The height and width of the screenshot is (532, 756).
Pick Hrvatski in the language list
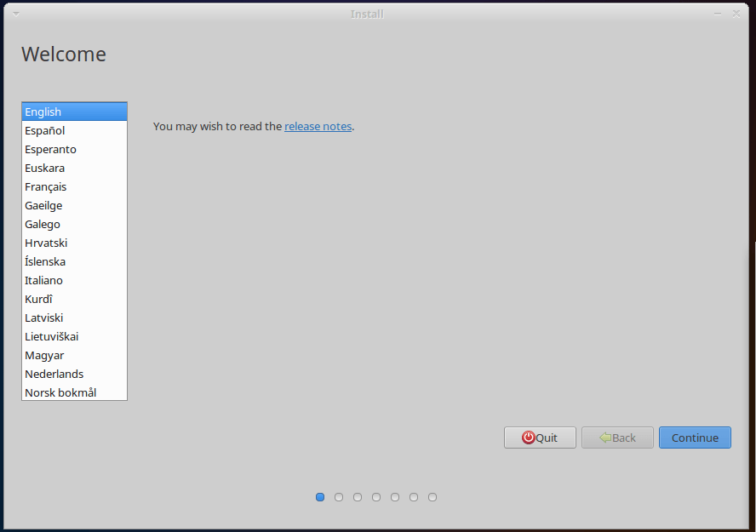[x=74, y=243]
